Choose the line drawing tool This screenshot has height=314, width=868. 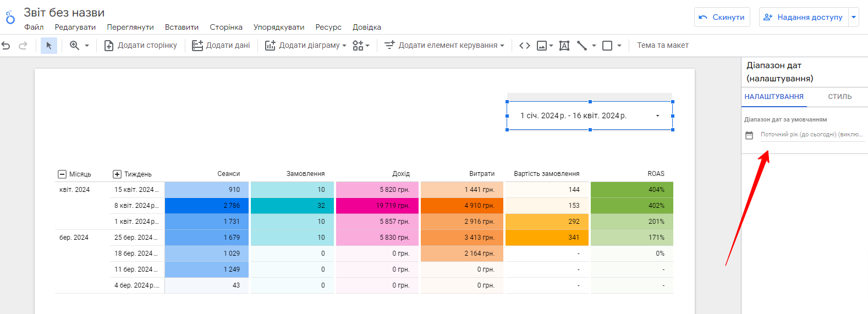[x=582, y=46]
